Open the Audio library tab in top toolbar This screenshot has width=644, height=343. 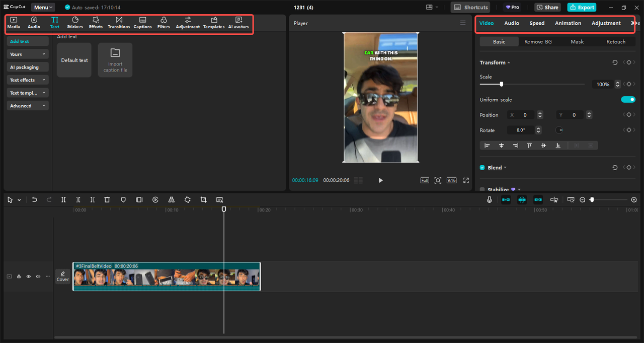34,23
